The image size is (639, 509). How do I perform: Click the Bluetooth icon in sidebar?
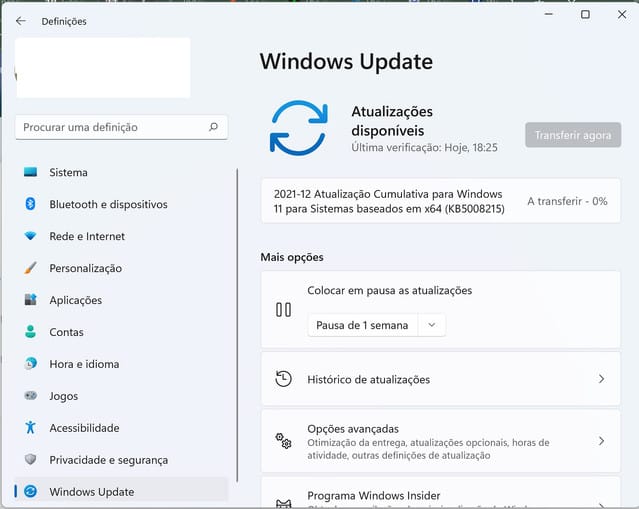coord(30,204)
